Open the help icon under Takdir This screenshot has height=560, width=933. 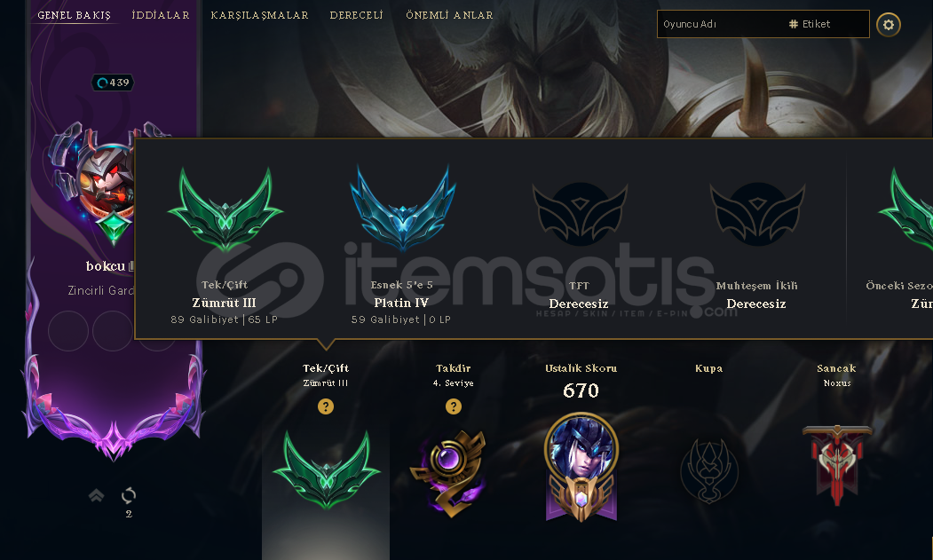click(x=454, y=406)
